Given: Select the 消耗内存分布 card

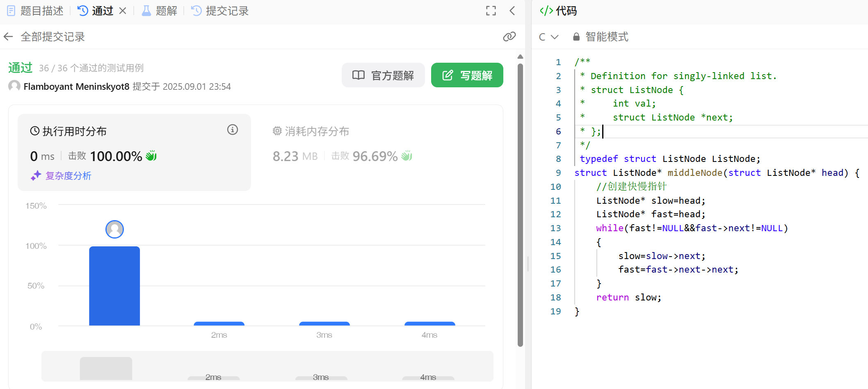Looking at the screenshot, I should click(377, 152).
